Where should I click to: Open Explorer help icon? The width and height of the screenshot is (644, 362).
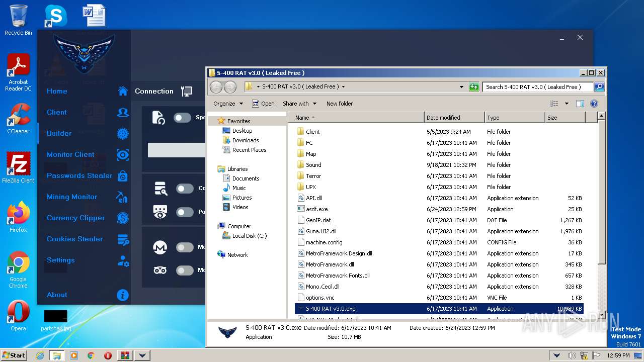click(x=594, y=104)
